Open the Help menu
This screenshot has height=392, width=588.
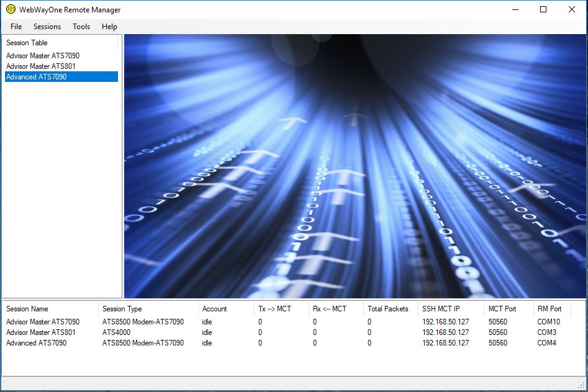(109, 27)
